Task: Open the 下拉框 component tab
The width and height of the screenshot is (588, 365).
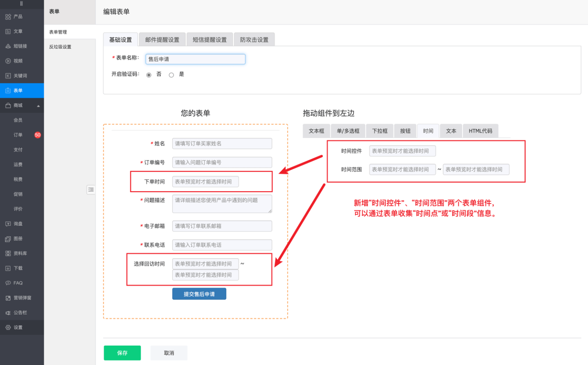Action: point(380,131)
